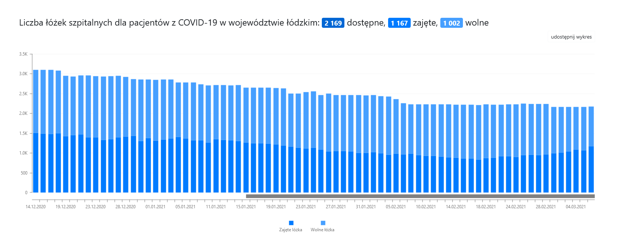Click the '14.02.2021' date label

pyautogui.click(x=456, y=207)
